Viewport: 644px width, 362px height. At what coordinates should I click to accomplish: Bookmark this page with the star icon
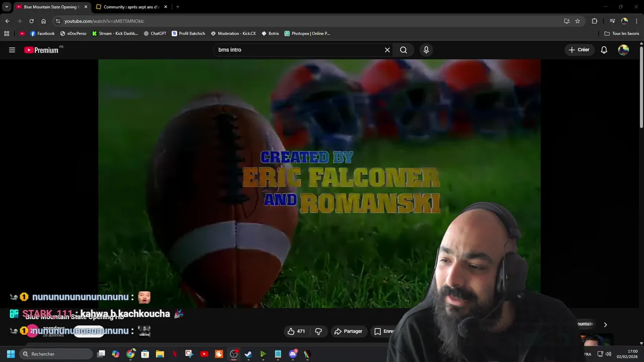point(578,21)
